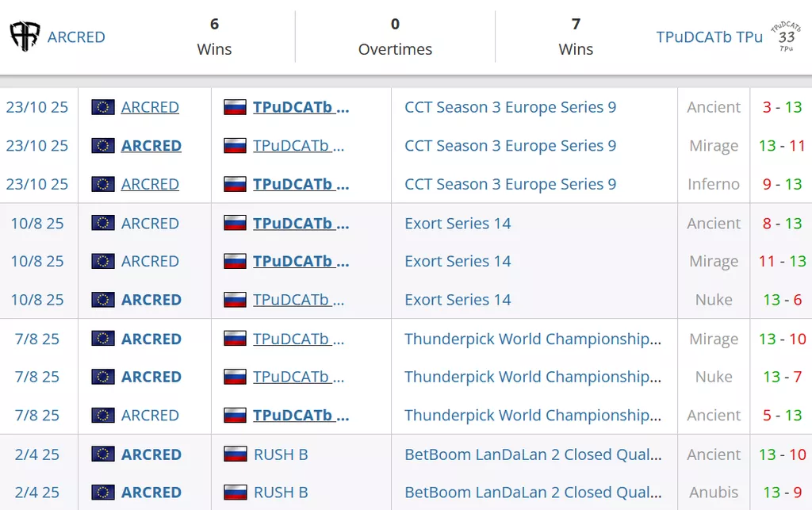Open TPuDCATb TPu team page from header
This screenshot has height=510, width=812.
(x=709, y=36)
